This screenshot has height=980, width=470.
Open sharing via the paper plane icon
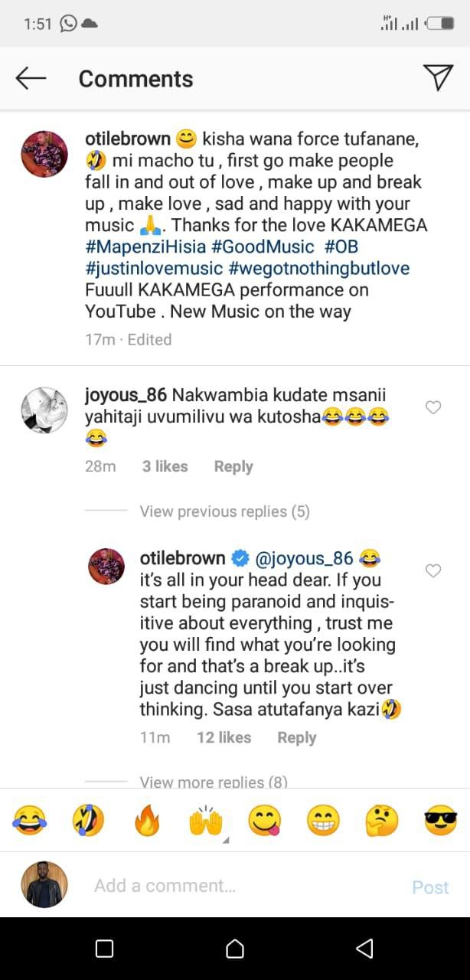(x=438, y=77)
